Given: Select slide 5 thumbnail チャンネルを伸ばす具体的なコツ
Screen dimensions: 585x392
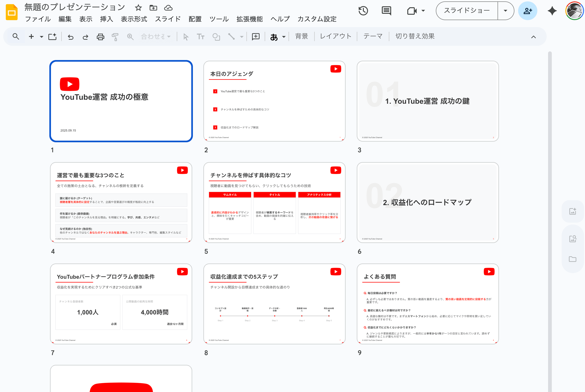Looking at the screenshot, I should point(274,203).
